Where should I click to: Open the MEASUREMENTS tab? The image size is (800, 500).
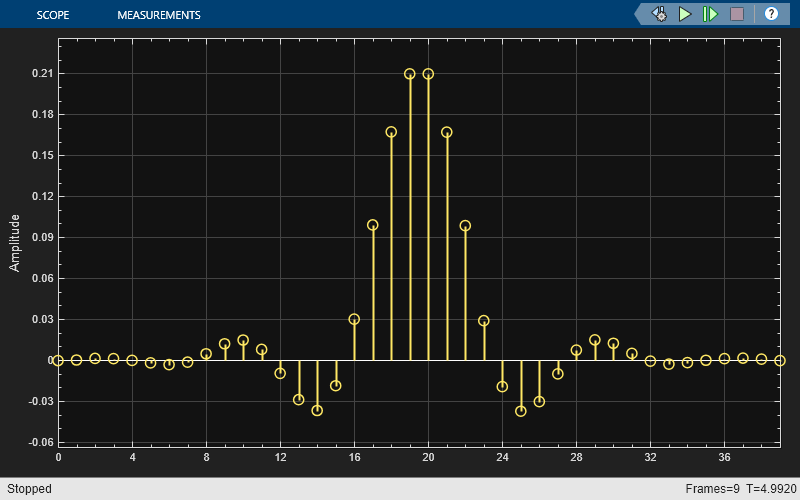coord(158,15)
